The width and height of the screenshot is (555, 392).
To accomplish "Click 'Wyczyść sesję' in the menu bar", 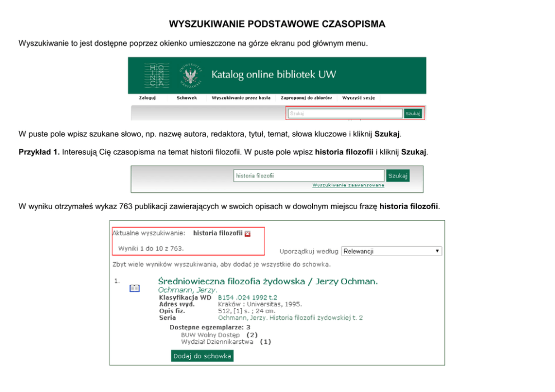I will [358, 98].
